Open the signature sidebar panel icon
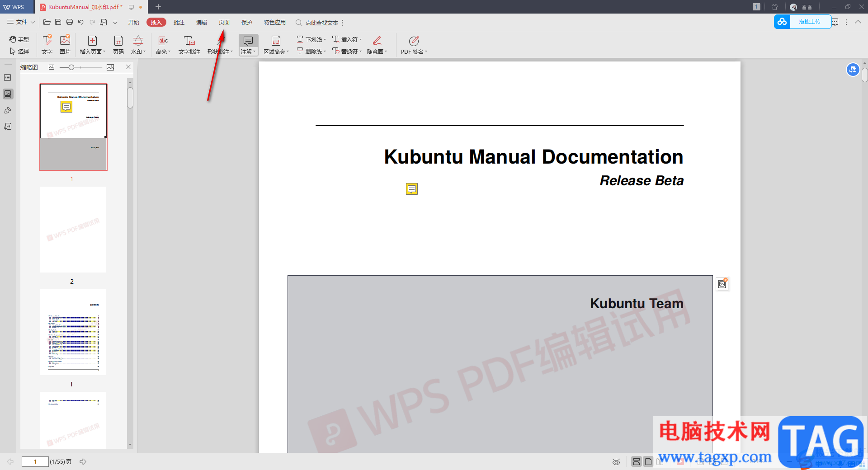 point(8,127)
